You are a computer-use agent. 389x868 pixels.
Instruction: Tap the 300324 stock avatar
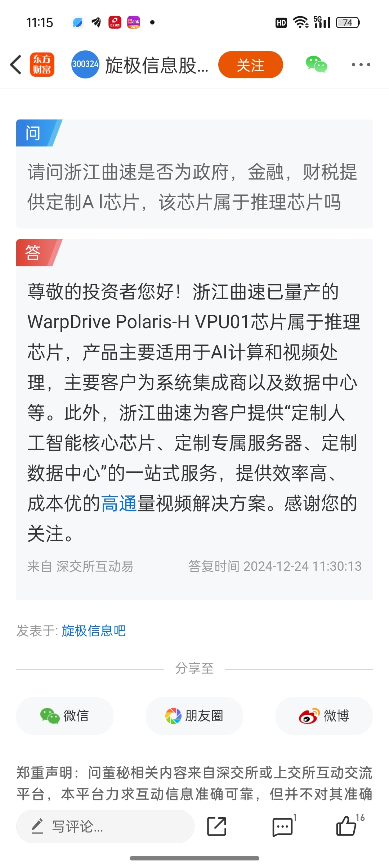pyautogui.click(x=85, y=64)
